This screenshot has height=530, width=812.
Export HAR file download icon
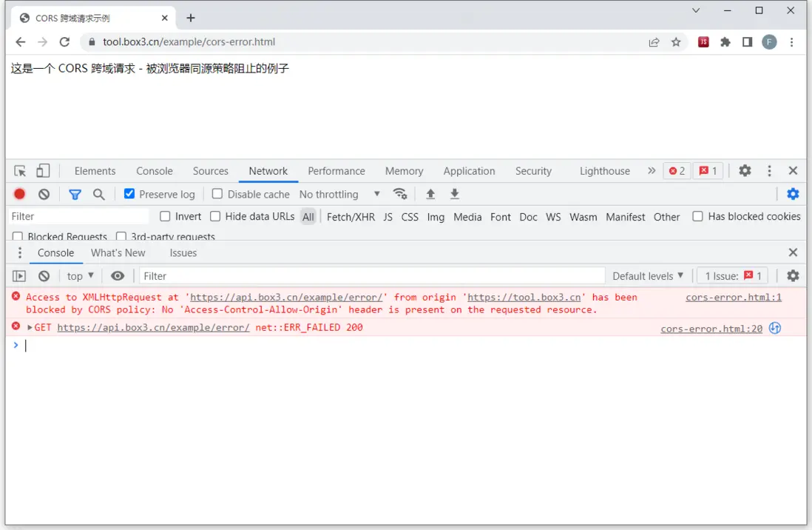[x=455, y=194]
